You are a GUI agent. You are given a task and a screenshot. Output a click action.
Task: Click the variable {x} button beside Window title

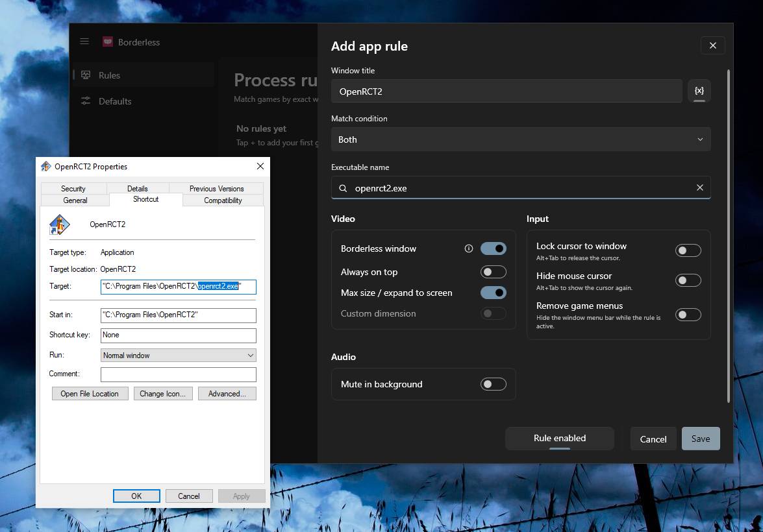click(699, 91)
